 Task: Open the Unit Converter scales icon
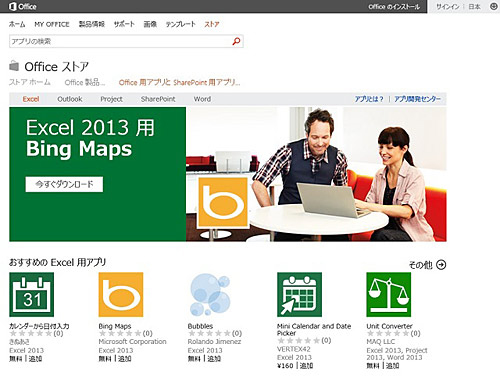pos(389,294)
